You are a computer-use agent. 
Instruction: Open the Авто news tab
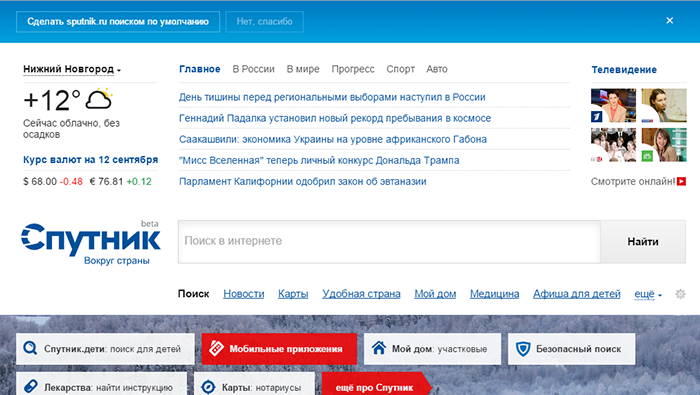(x=437, y=69)
